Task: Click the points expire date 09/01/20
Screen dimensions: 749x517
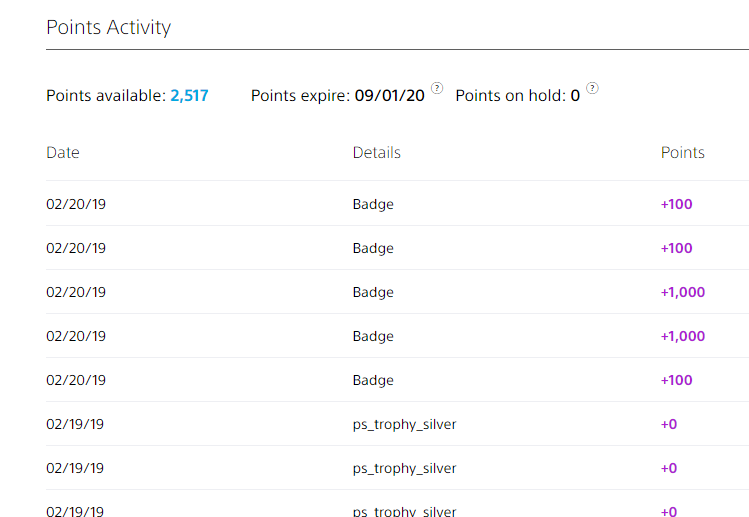Action: (x=389, y=96)
